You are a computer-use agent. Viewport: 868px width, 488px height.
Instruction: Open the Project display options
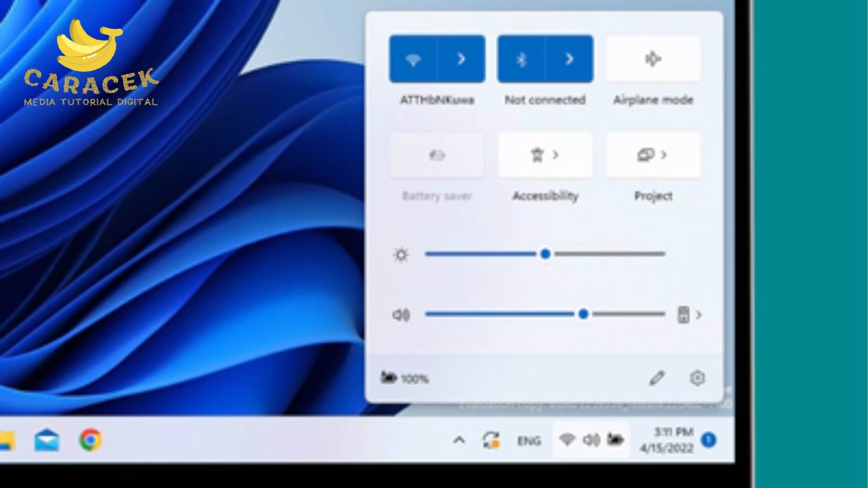[x=653, y=155]
